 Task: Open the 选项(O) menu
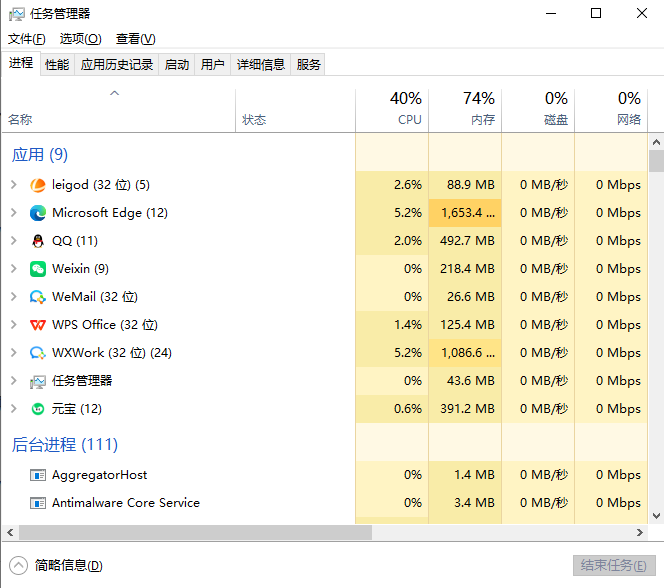[80, 39]
